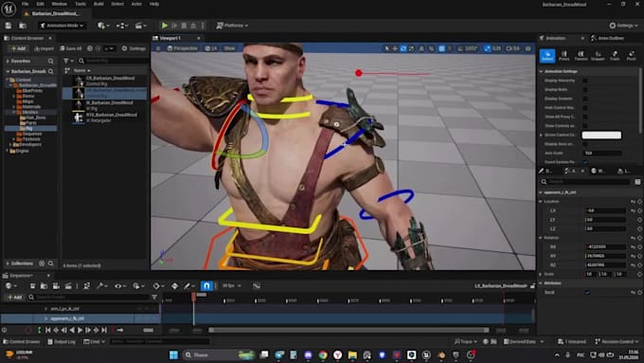Screen dimensions: 644x363
Task: Toggle the Display Axes checkbox
Action: pyautogui.click(x=585, y=144)
